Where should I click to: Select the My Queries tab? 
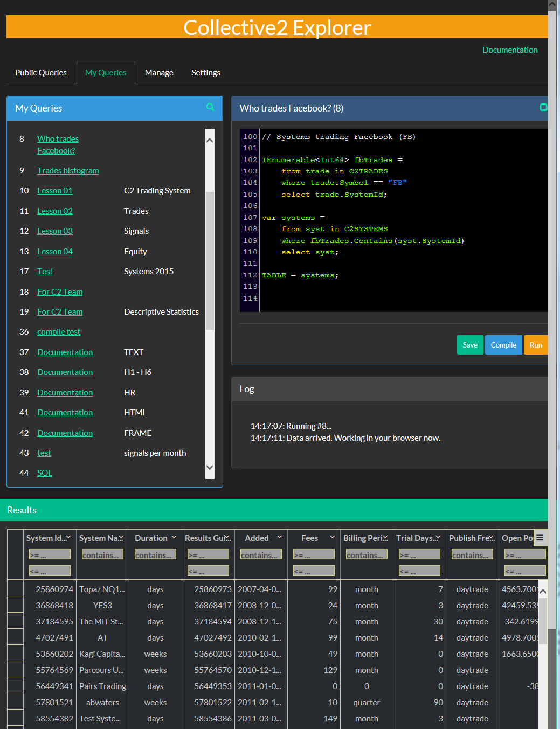pyautogui.click(x=106, y=73)
